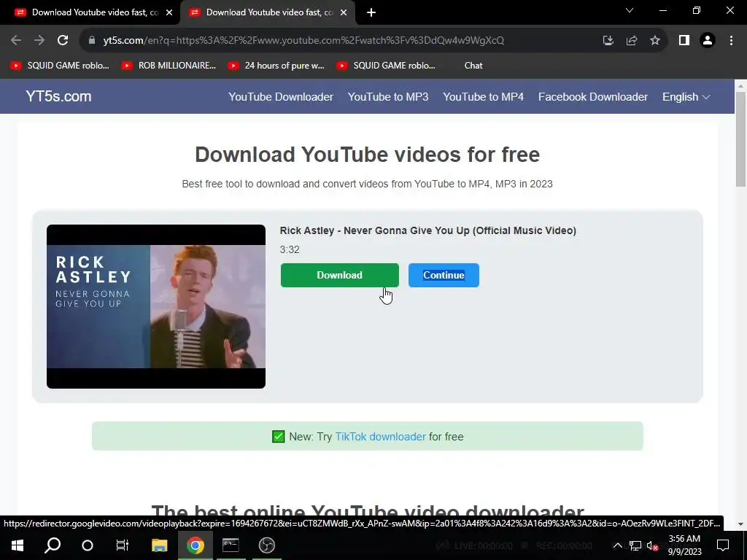
Task: Close the active second browser tab
Action: pos(344,12)
